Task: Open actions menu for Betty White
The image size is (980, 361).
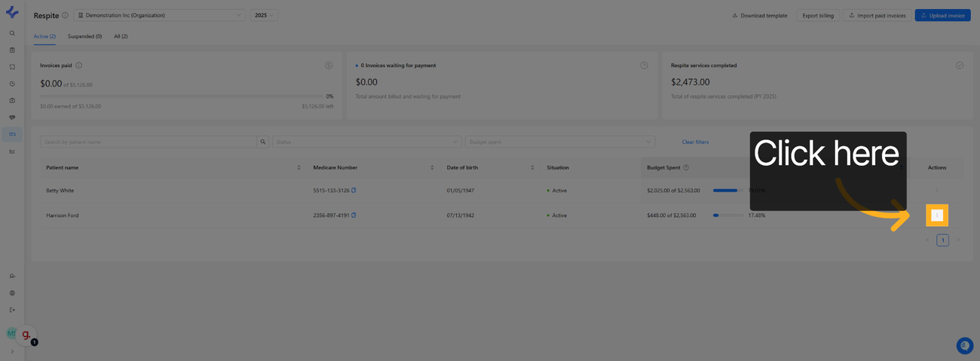Action: pyautogui.click(x=937, y=191)
